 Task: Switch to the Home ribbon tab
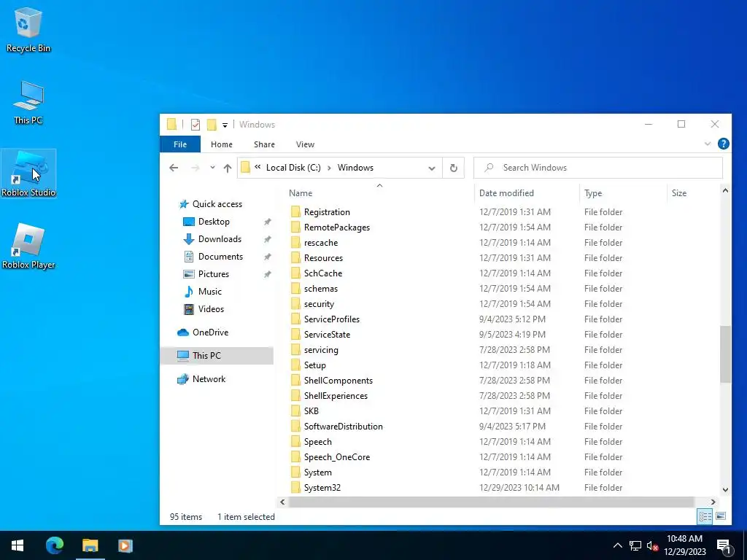click(222, 144)
